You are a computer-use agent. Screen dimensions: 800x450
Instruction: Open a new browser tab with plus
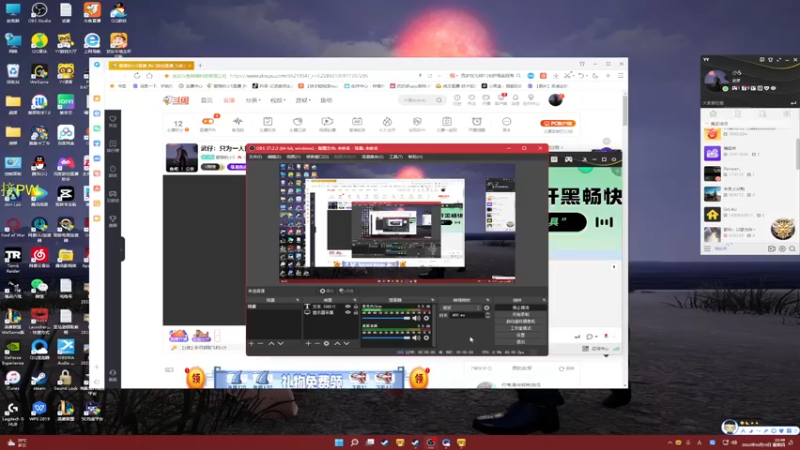pyautogui.click(x=200, y=65)
